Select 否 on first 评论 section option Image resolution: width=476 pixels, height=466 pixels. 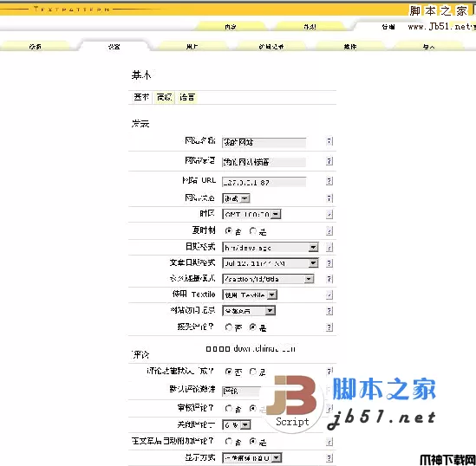pos(229,372)
